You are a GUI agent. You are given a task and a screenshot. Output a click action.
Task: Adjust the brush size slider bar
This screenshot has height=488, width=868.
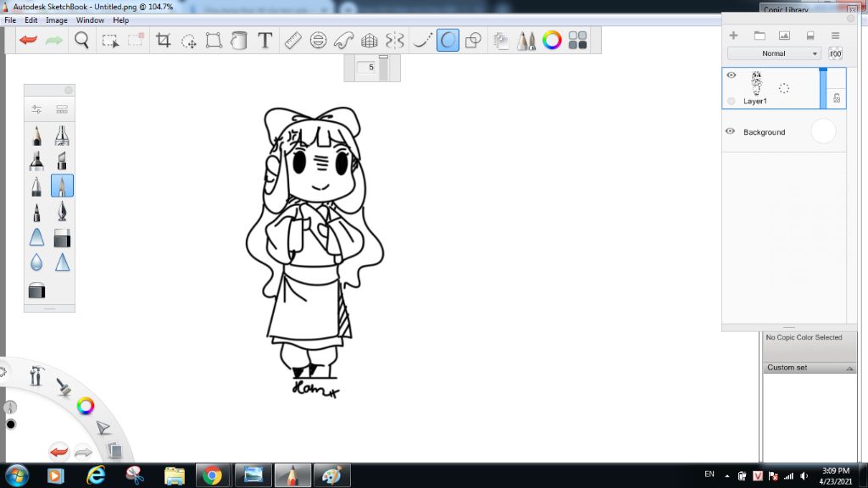point(383,68)
